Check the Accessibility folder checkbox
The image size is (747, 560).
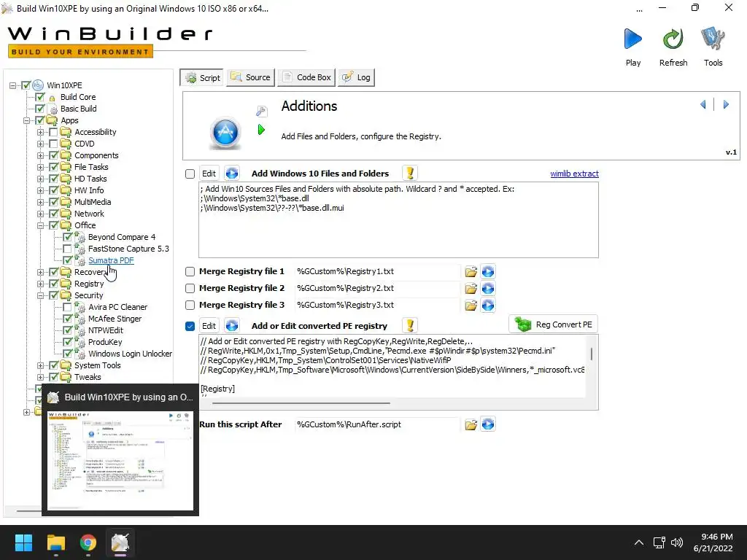[53, 132]
